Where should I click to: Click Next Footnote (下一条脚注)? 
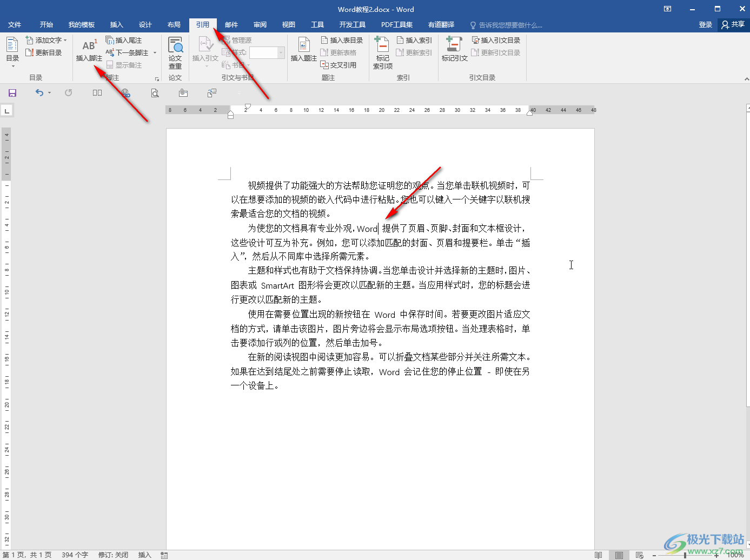(127, 52)
